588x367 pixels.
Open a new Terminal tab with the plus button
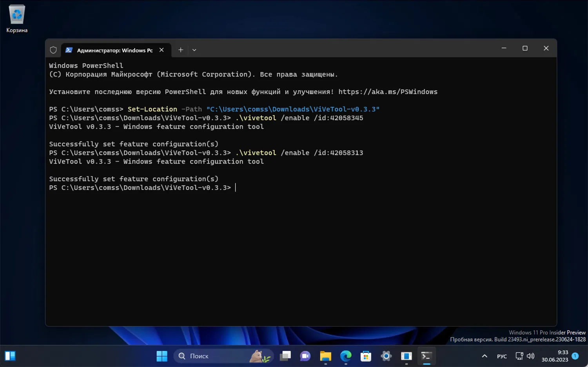tap(181, 50)
